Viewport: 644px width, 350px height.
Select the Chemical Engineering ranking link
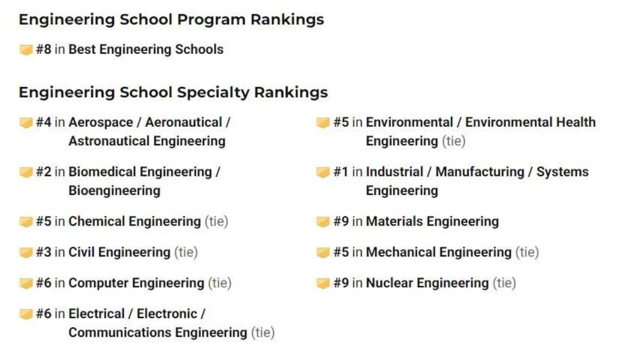pos(134,221)
